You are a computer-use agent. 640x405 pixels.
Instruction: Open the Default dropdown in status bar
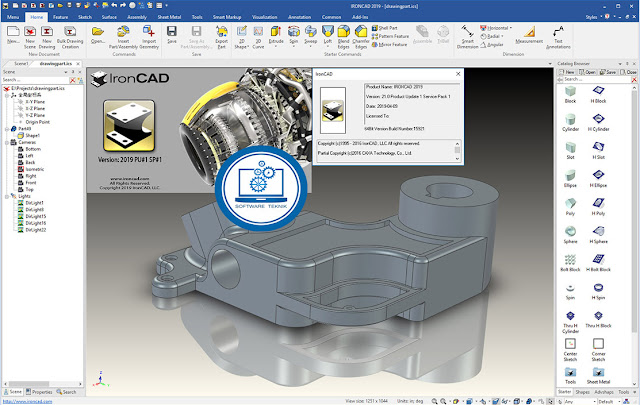(619, 402)
